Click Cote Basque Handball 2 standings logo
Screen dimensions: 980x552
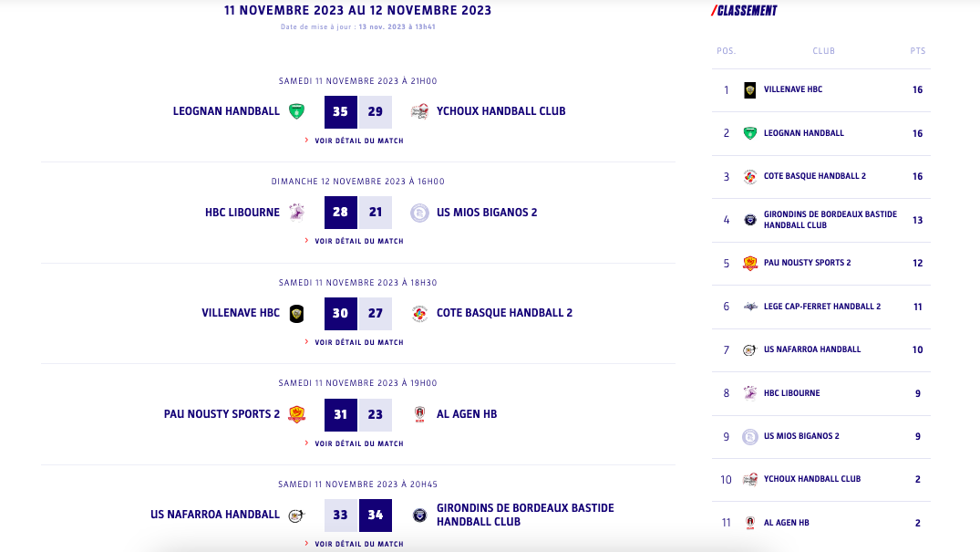click(750, 176)
